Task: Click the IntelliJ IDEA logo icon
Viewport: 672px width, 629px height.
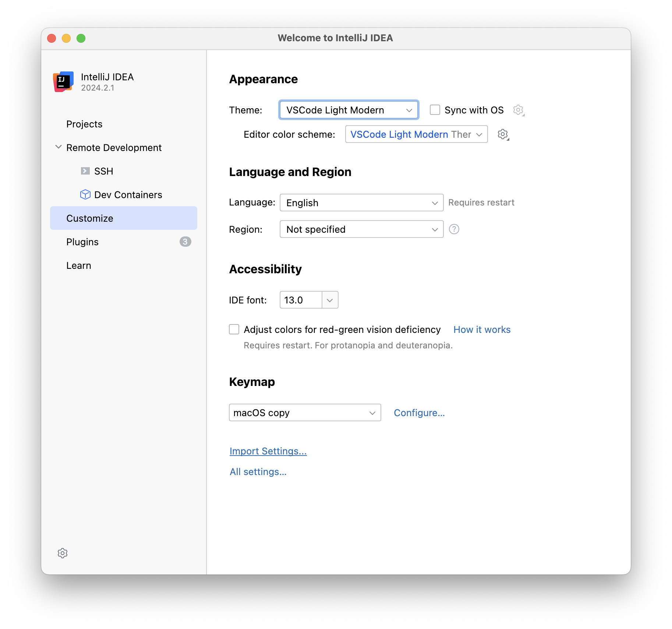Action: [63, 82]
